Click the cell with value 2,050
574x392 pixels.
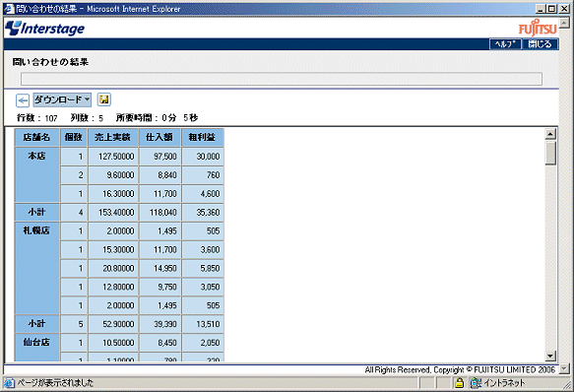pos(203,343)
